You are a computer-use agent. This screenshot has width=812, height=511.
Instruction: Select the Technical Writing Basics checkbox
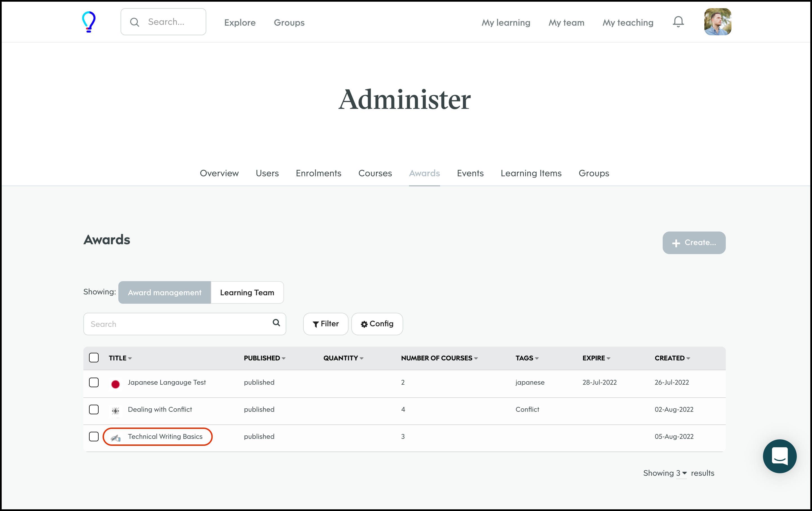click(x=94, y=437)
